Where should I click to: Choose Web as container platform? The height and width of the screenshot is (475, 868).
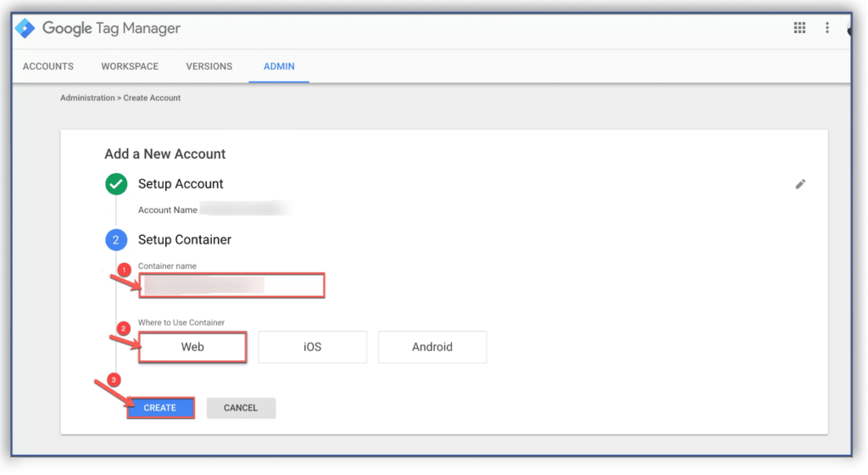(x=192, y=347)
